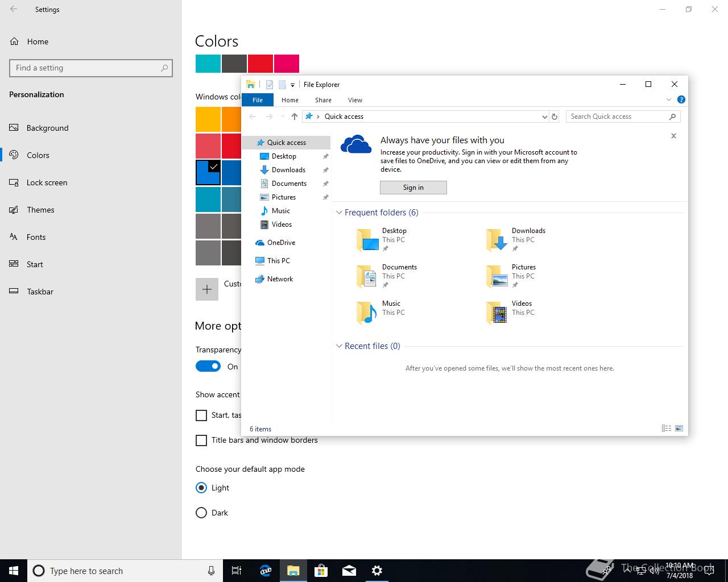Image resolution: width=728 pixels, height=582 pixels.
Task: Dismiss the OneDrive sign-in banner
Action: [x=673, y=136]
